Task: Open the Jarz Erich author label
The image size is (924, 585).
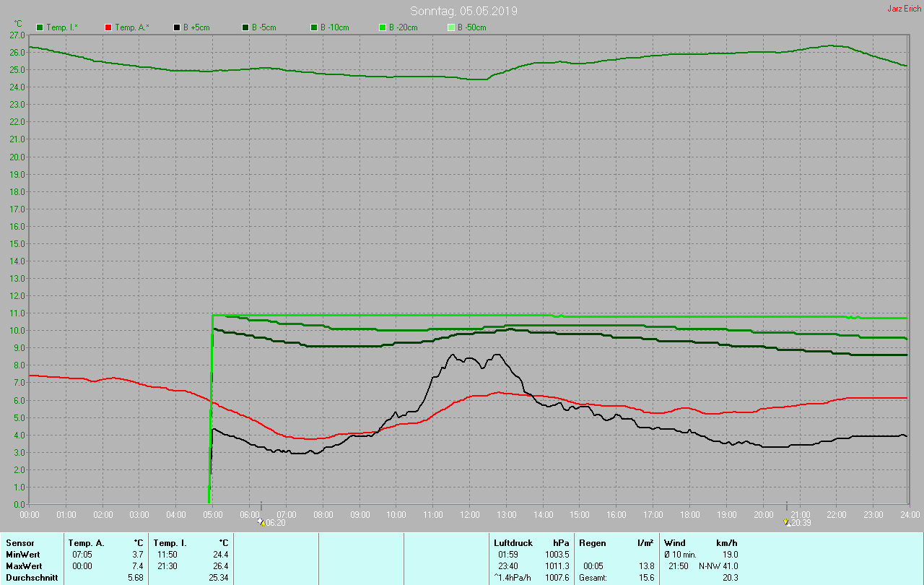Action: coord(904,9)
